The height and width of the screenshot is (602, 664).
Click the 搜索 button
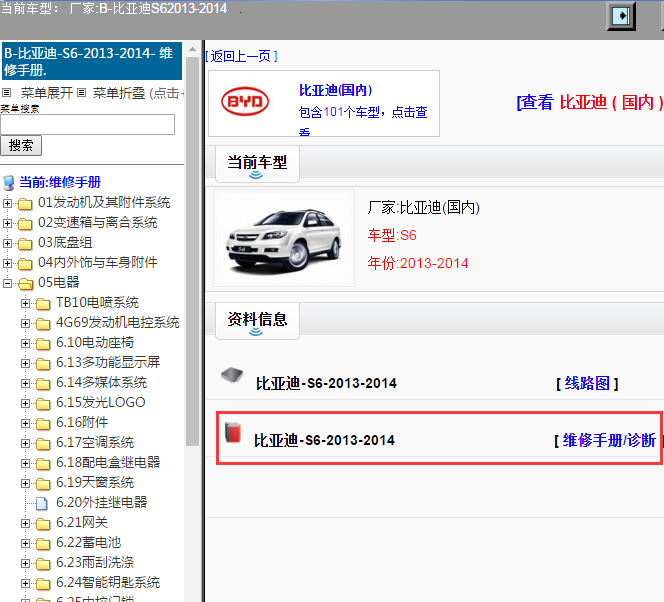[x=21, y=146]
